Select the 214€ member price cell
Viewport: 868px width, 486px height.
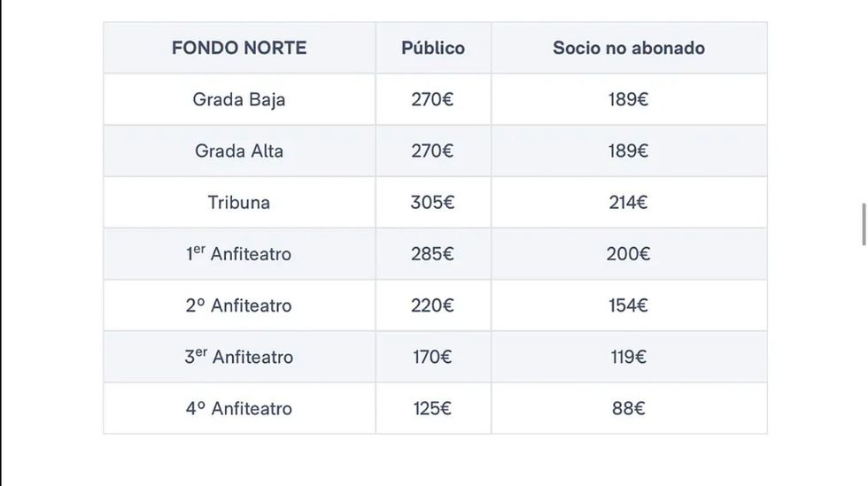(629, 202)
